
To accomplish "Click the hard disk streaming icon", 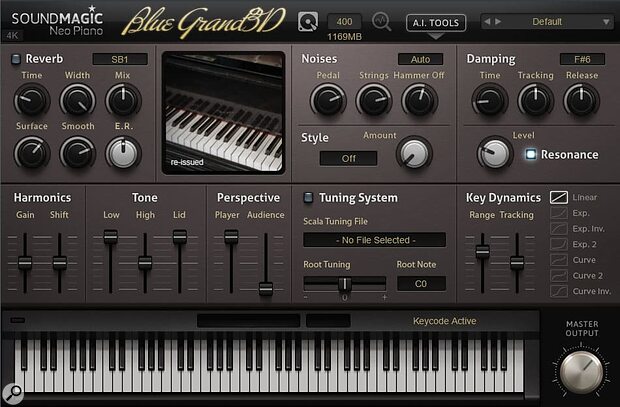I will 308,22.
